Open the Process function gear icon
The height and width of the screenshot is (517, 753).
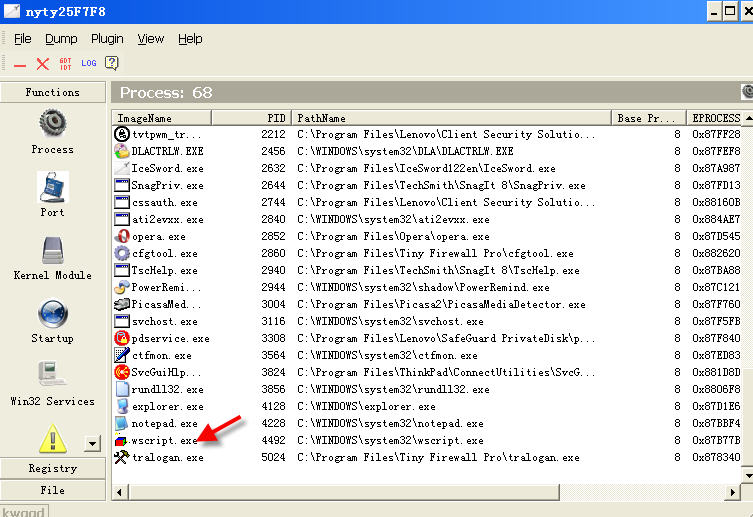point(52,123)
